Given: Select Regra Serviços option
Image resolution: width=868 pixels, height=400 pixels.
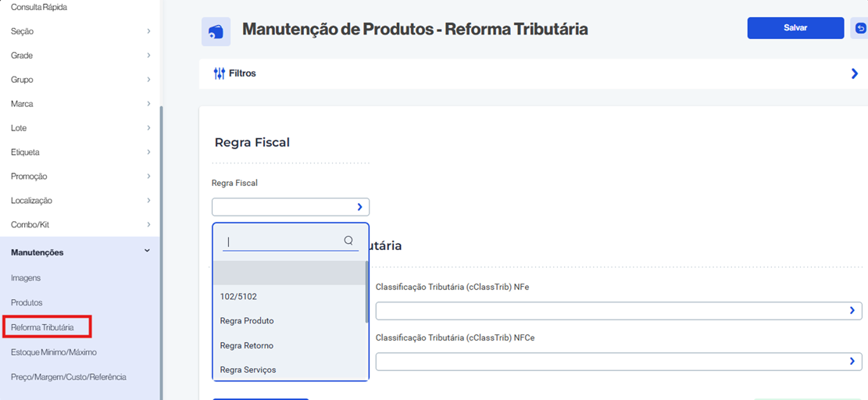Looking at the screenshot, I should pos(248,370).
